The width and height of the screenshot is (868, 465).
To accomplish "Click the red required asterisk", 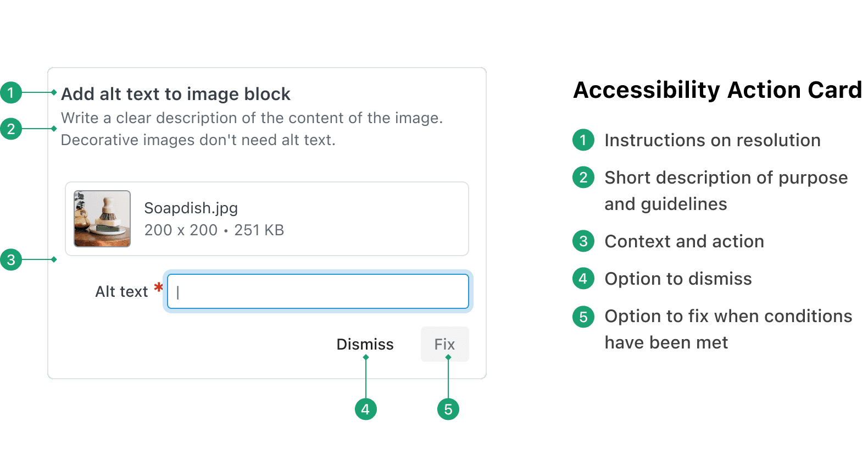I will [158, 287].
